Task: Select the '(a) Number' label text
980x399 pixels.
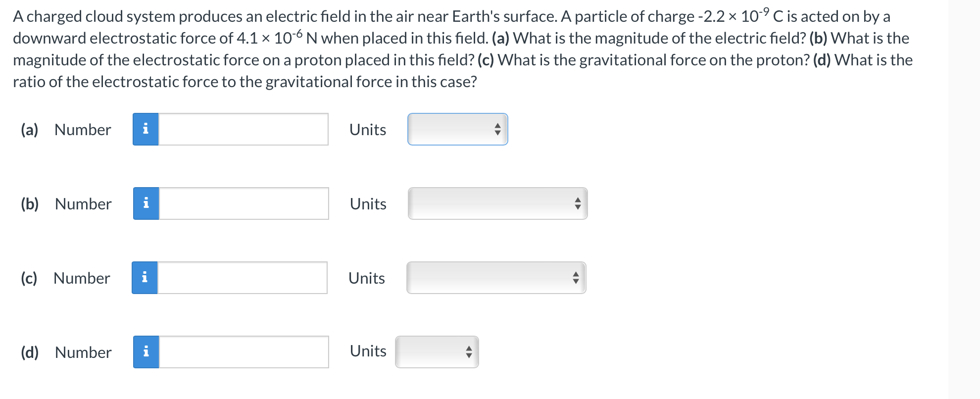Action: click(x=65, y=129)
